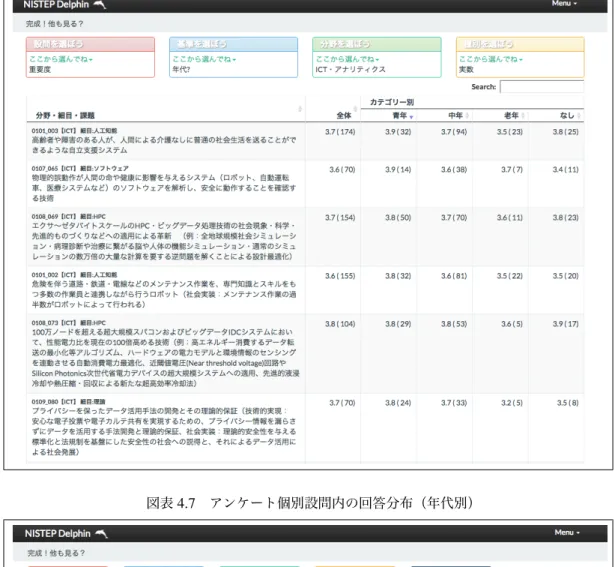Screen dimensions: 615x567
Task: Click the cell value 3.7 (7)
Action: 511,169
